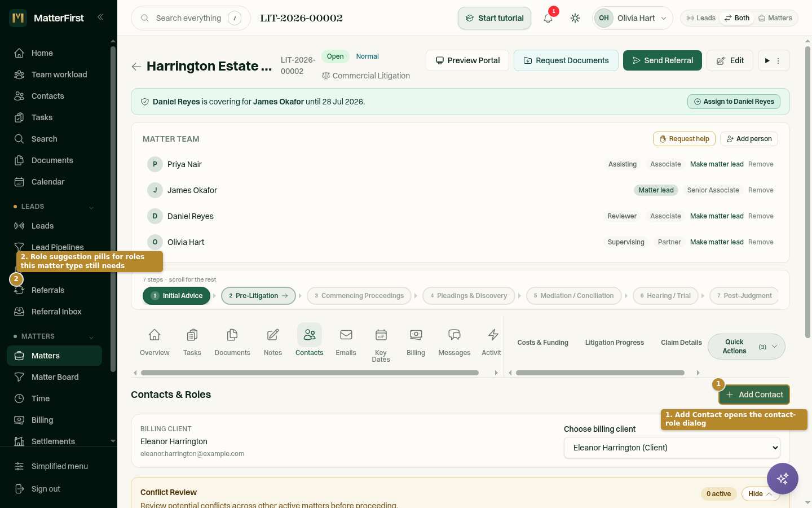Screen dimensions: 812x508
Task: Open the Olivia Hart user menu
Action: pos(633,18)
